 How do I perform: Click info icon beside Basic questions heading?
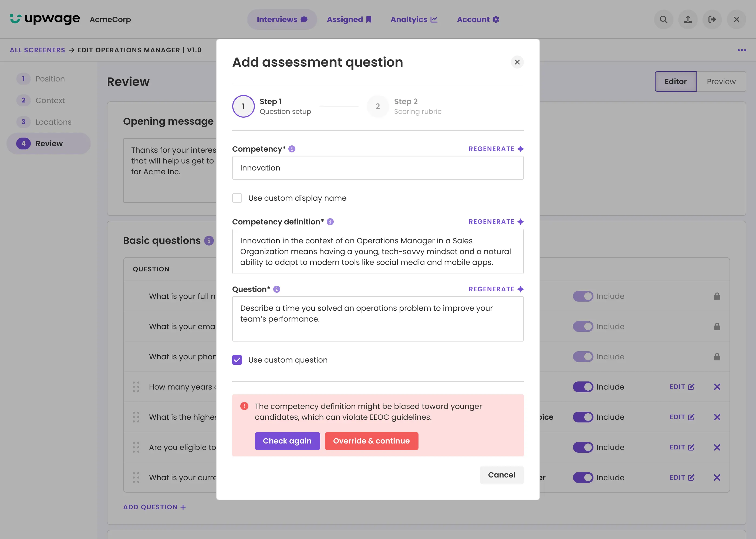tap(209, 241)
